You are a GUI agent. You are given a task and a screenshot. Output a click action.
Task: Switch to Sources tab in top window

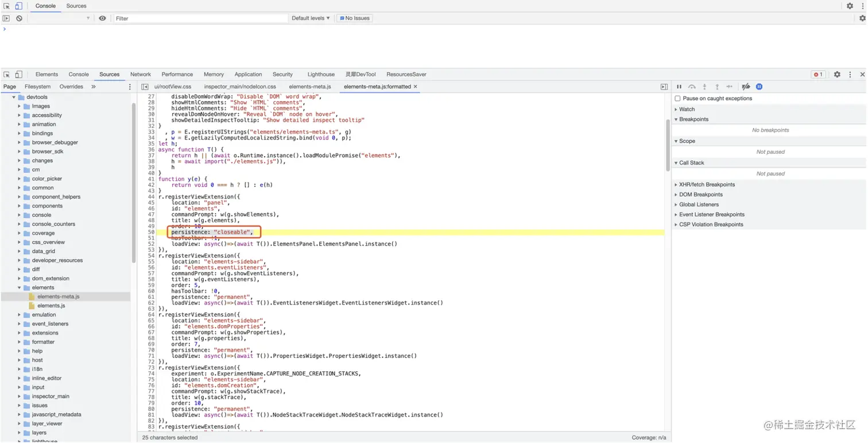pos(76,6)
